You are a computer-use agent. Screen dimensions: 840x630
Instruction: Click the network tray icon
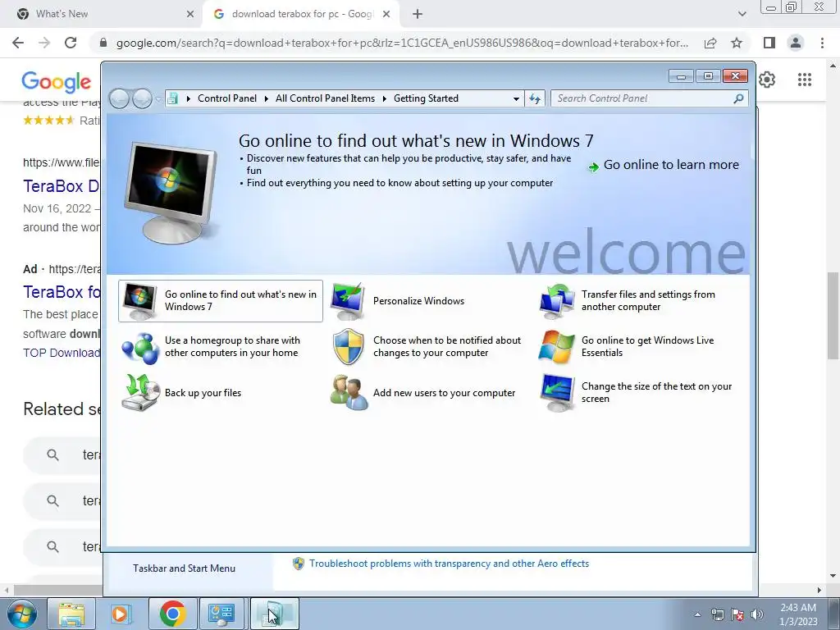(x=717, y=614)
